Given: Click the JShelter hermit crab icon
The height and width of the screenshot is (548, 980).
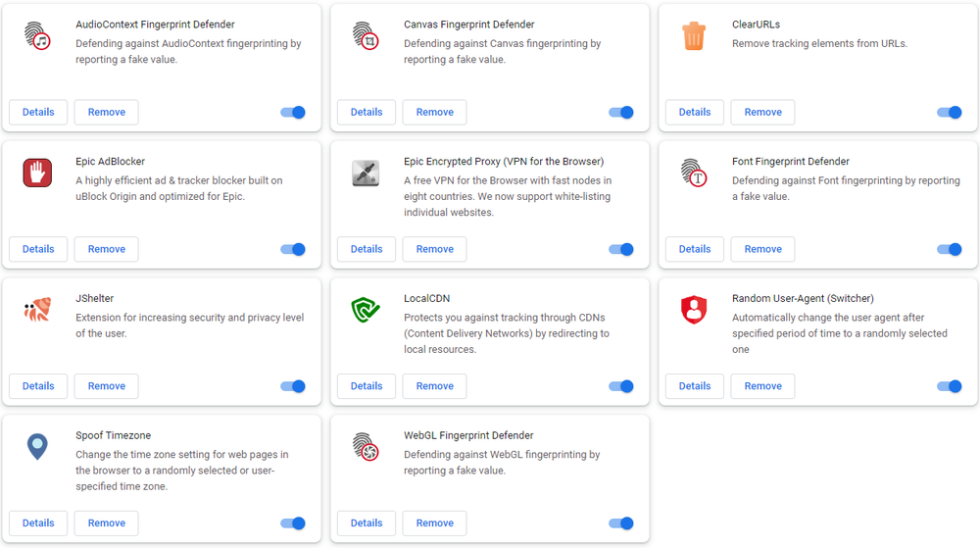Looking at the screenshot, I should [37, 310].
